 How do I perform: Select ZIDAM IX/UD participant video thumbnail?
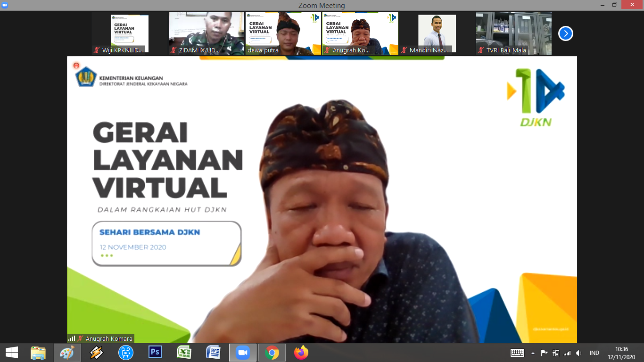tap(206, 33)
